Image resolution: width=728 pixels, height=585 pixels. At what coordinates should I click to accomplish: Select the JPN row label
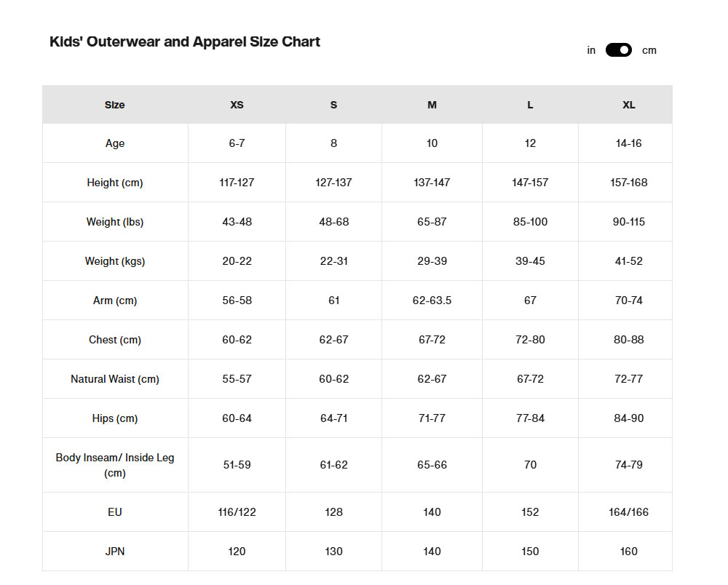click(115, 552)
